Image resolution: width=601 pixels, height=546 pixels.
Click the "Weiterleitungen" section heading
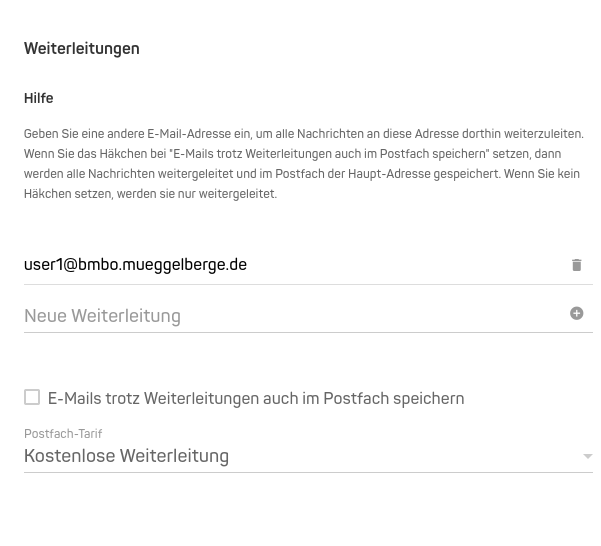pos(82,48)
